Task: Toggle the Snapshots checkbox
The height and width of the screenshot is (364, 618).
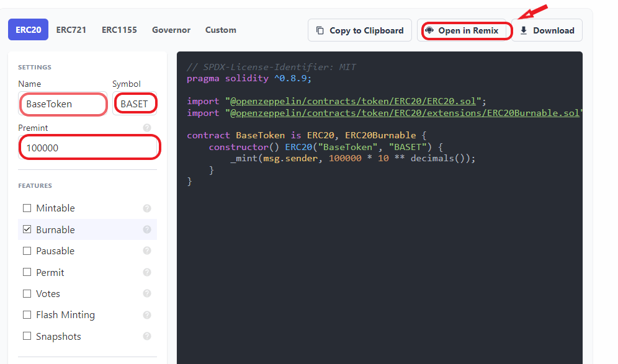Action: 27,336
